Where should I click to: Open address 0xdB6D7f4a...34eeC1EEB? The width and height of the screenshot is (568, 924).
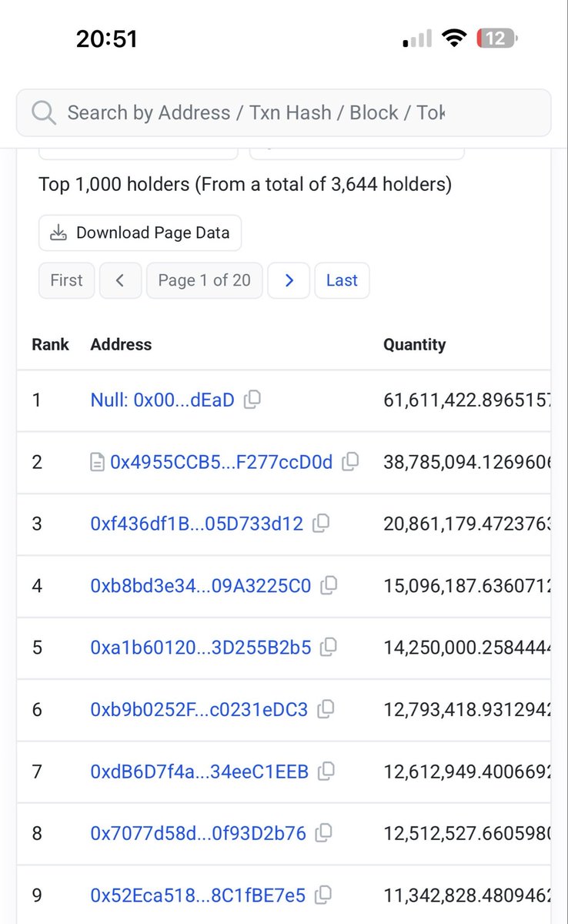tap(199, 772)
